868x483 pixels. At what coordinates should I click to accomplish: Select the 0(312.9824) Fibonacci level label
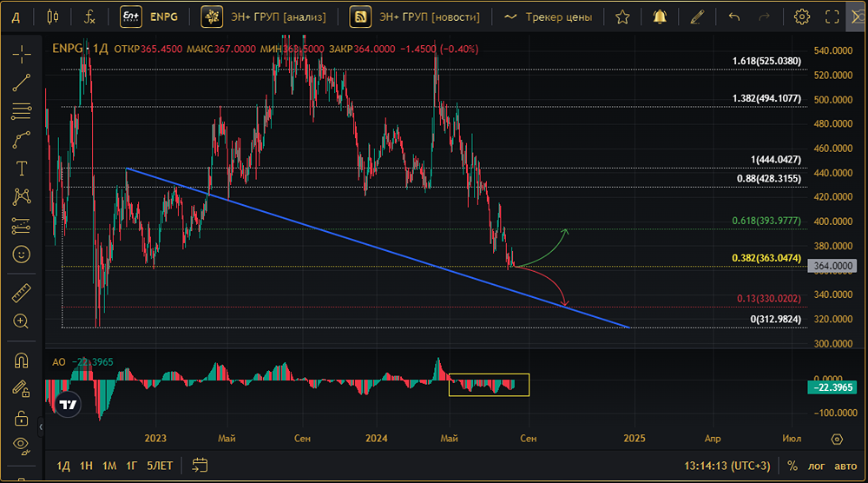click(775, 319)
